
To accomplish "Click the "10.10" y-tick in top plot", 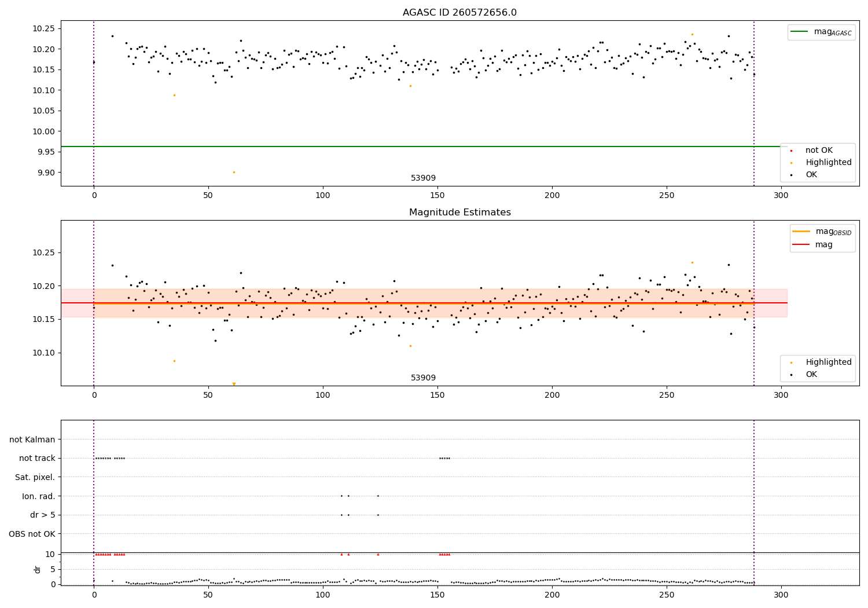I will [43, 90].
